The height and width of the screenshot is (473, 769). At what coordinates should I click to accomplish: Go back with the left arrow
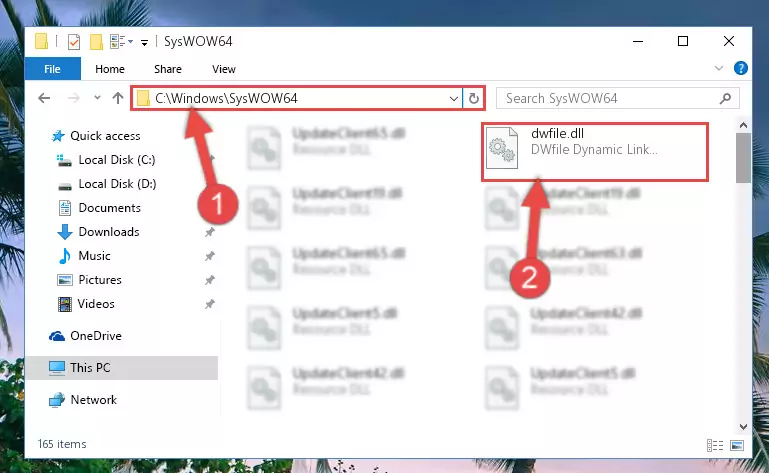point(44,98)
